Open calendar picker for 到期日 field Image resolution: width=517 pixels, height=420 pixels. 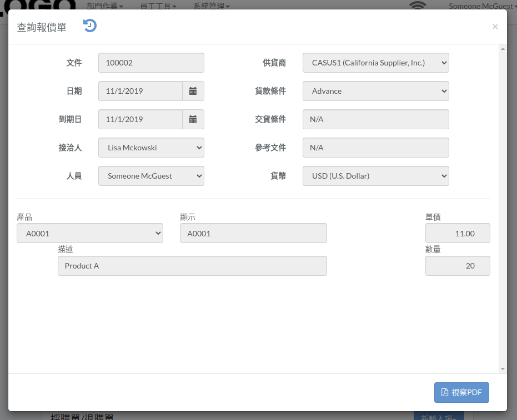coord(193,119)
